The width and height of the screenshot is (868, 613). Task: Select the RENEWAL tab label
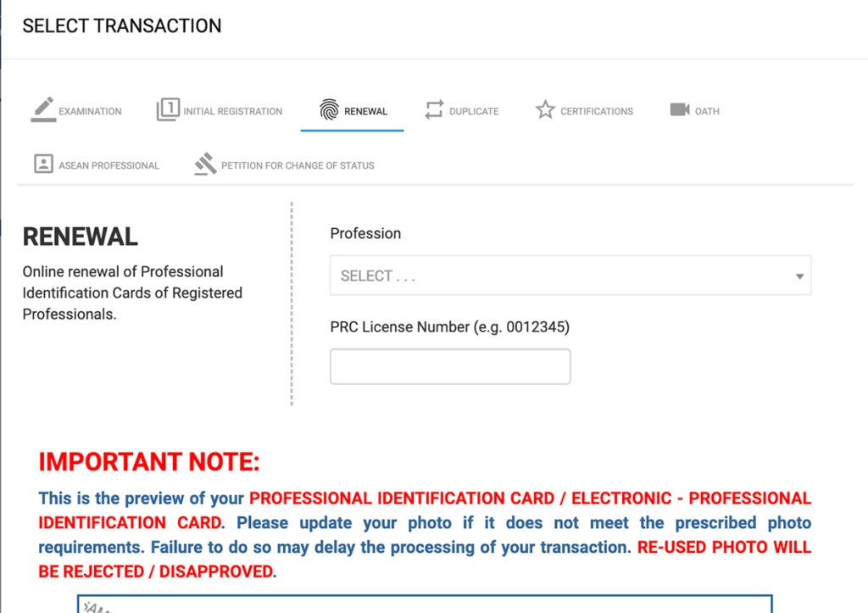366,111
